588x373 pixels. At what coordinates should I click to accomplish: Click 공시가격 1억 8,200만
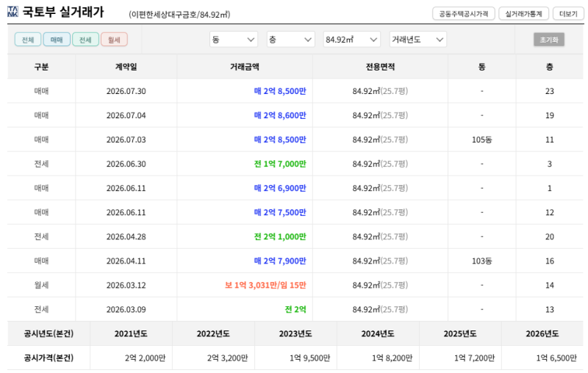click(x=392, y=358)
